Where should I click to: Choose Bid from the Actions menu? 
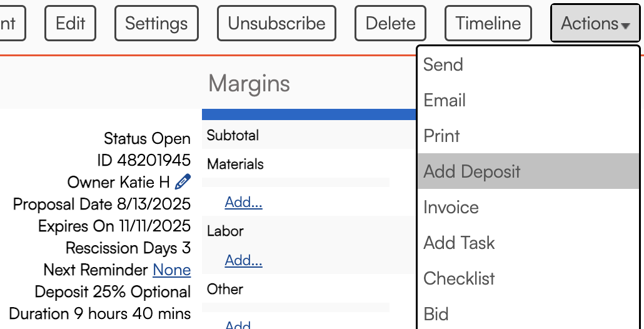[436, 314]
